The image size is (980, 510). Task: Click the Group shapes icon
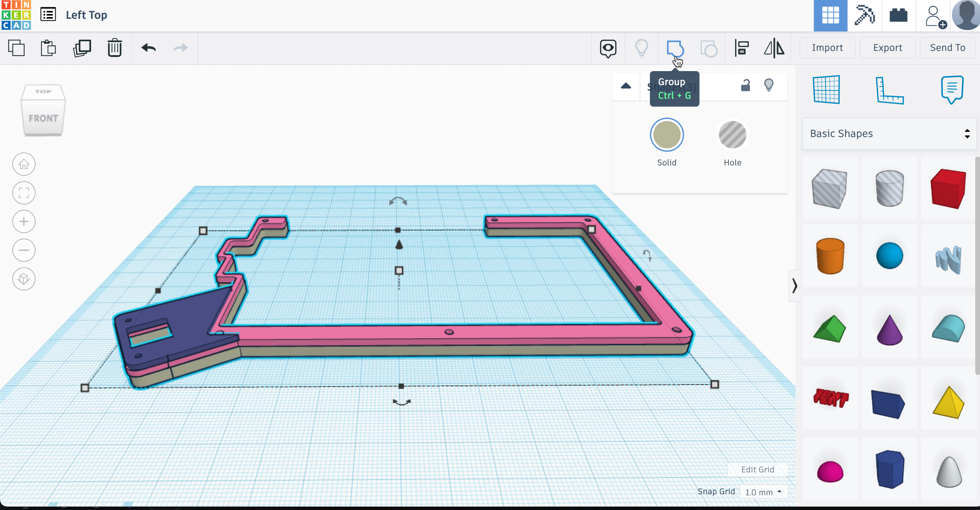pos(675,48)
